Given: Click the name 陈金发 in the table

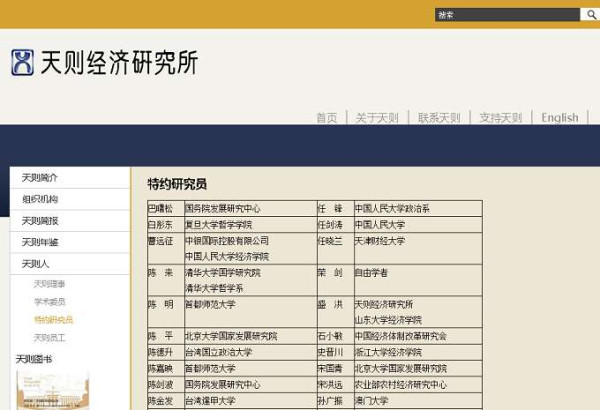Looking at the screenshot, I should coord(160,401).
